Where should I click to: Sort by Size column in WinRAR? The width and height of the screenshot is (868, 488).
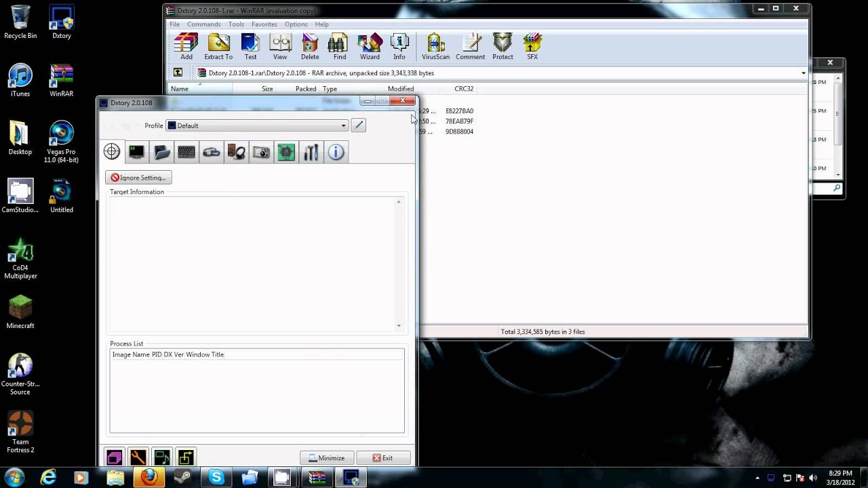(254, 89)
